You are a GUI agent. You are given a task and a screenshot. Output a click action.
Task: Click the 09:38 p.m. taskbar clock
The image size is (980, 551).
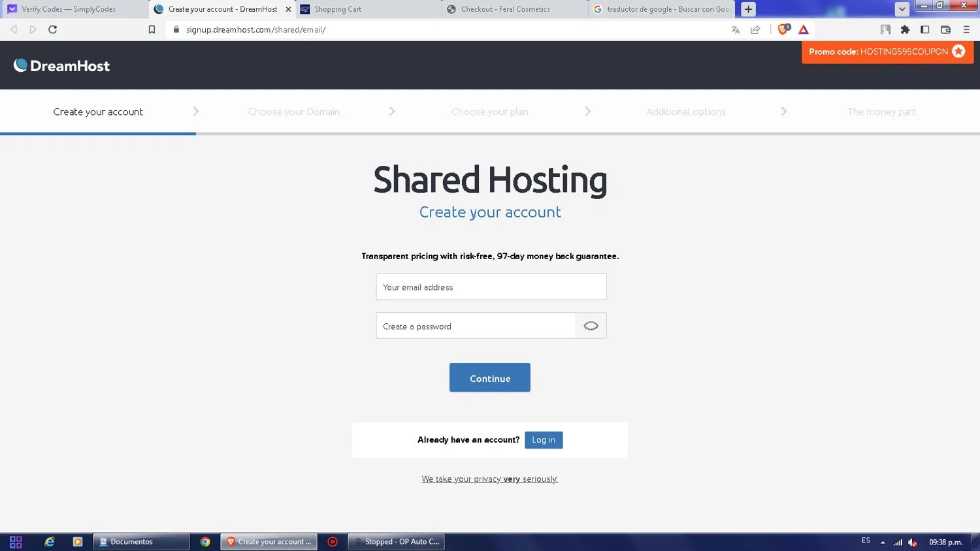(x=946, y=543)
